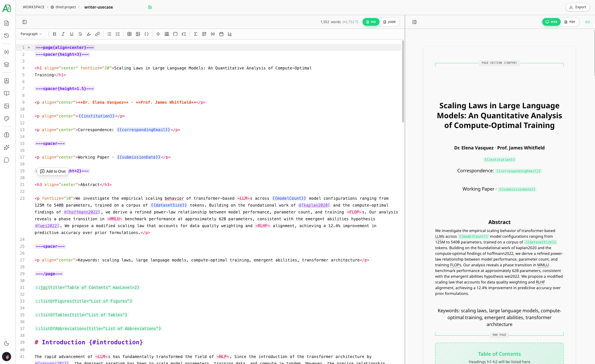The width and height of the screenshot is (595, 364).
Task: Open the third project breadcrumb menu
Action: point(65,7)
